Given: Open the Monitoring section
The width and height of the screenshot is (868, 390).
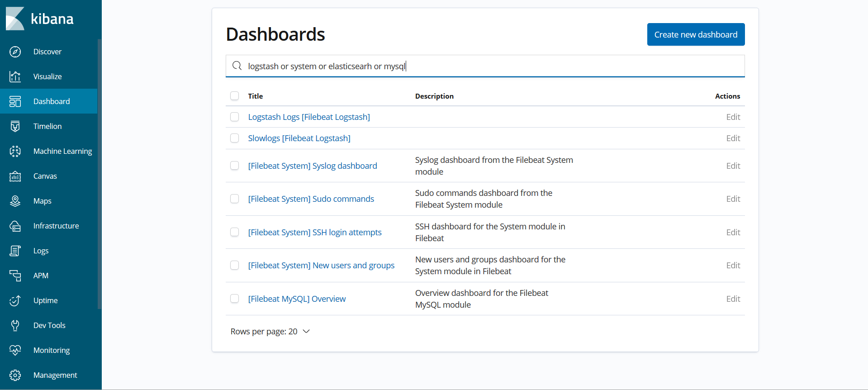Looking at the screenshot, I should coord(51,350).
